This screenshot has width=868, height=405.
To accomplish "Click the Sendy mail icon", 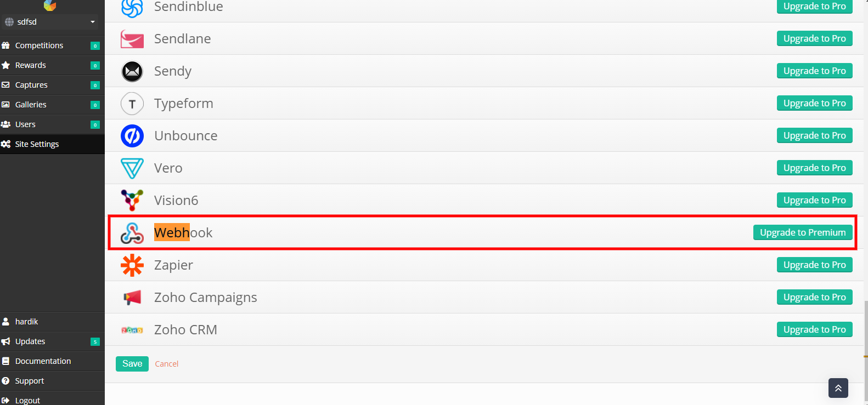I will pyautogui.click(x=132, y=71).
